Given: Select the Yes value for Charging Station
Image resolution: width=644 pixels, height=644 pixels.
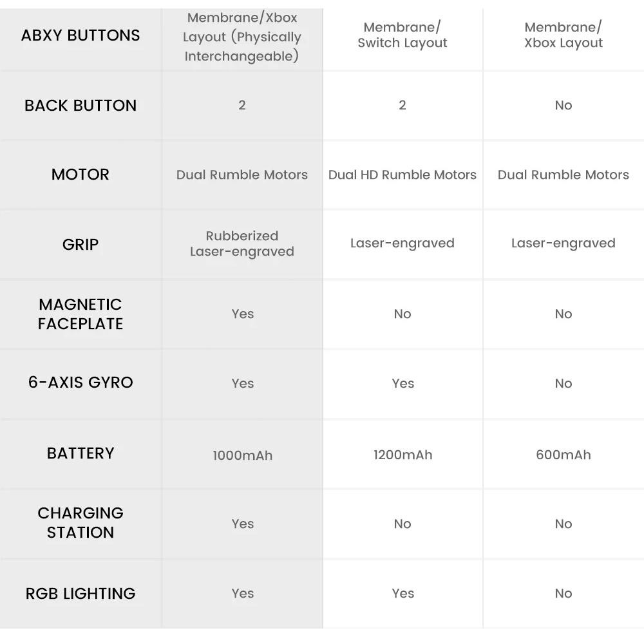Looking at the screenshot, I should pyautogui.click(x=242, y=524).
